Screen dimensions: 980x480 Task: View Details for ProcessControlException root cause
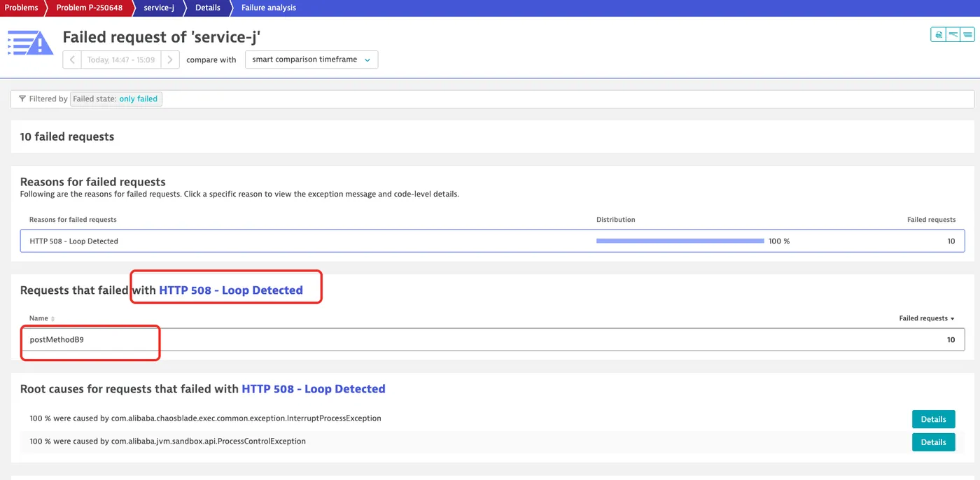coord(933,442)
